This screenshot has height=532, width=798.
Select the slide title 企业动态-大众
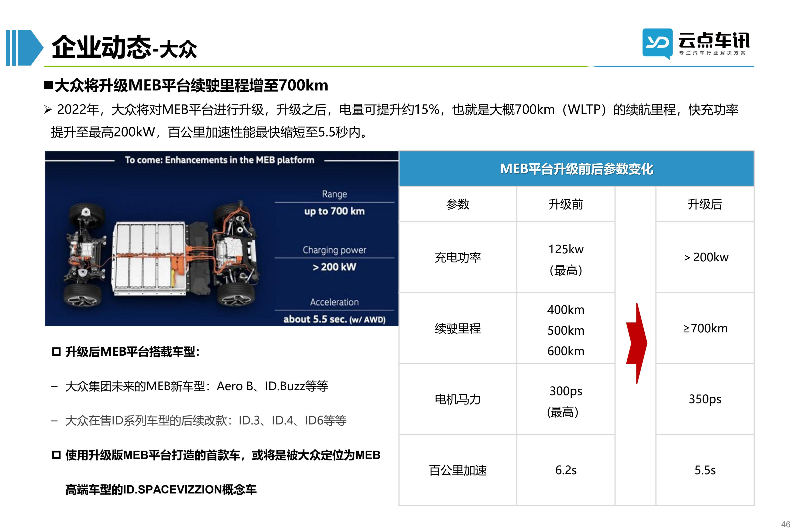(124, 48)
